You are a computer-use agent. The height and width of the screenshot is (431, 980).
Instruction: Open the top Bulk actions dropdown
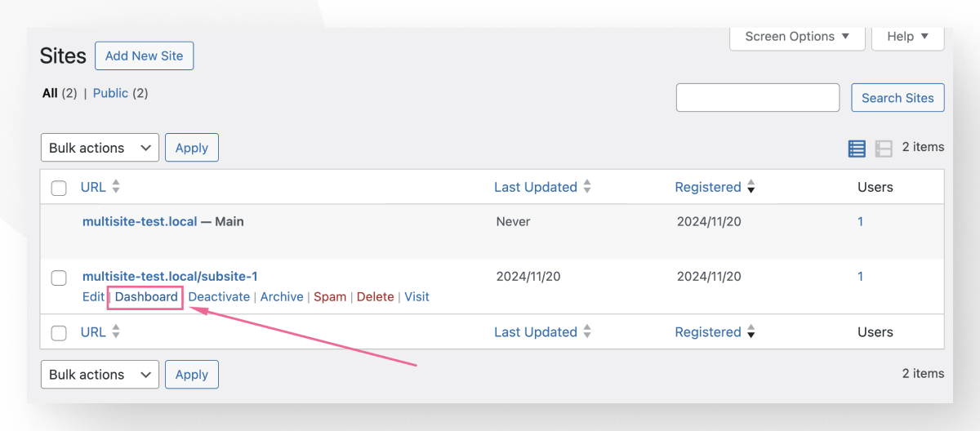(x=100, y=148)
